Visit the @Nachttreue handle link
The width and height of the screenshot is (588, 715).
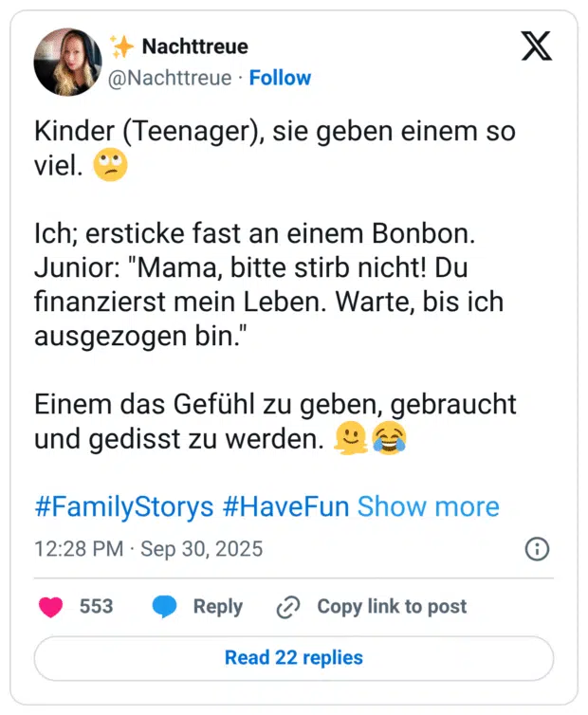(x=170, y=78)
